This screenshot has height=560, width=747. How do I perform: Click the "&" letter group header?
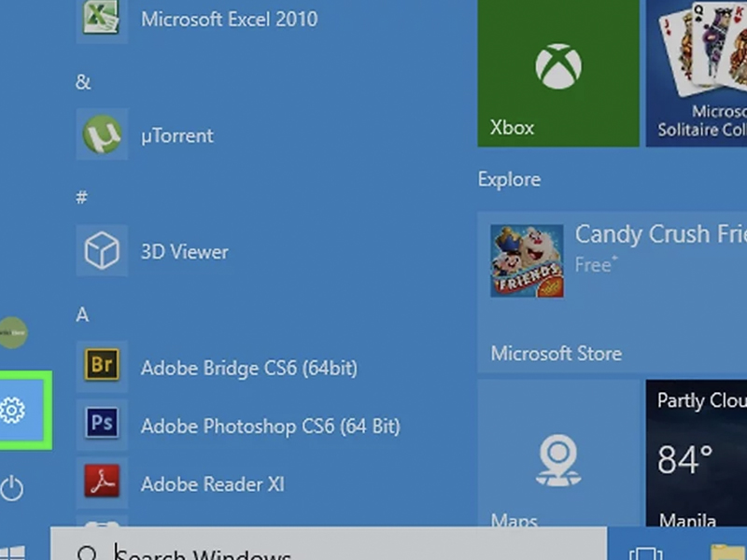pyautogui.click(x=83, y=82)
